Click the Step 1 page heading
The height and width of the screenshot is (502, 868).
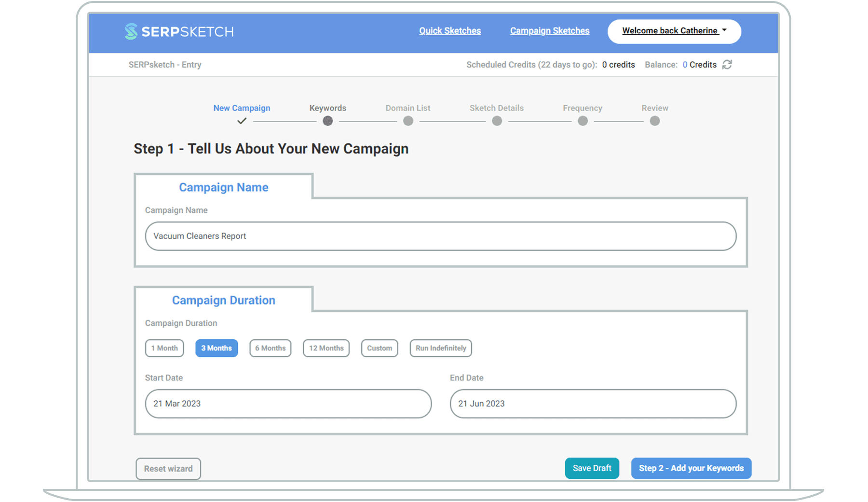[271, 149]
